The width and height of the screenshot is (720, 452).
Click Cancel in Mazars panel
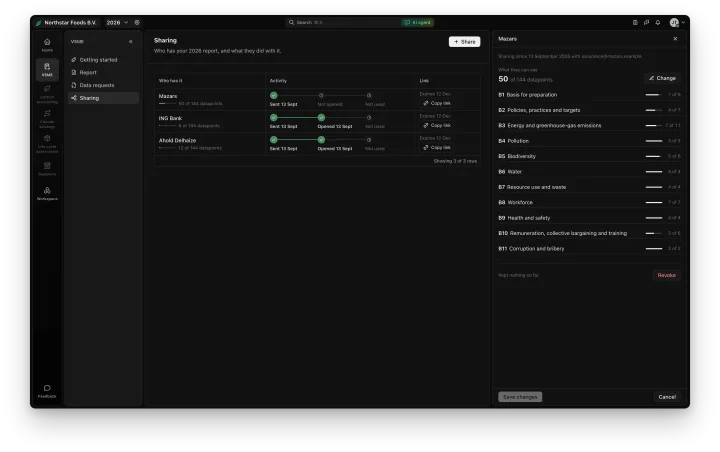tap(667, 397)
